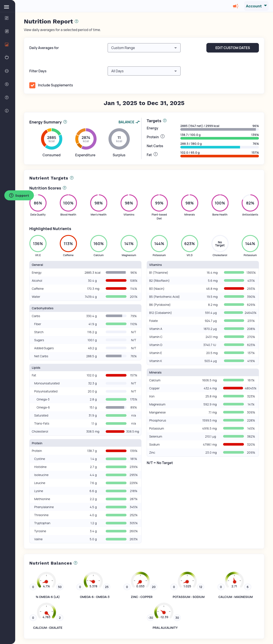Click the Energy target progress bar
This screenshot has width=273, height=644.
219,130
